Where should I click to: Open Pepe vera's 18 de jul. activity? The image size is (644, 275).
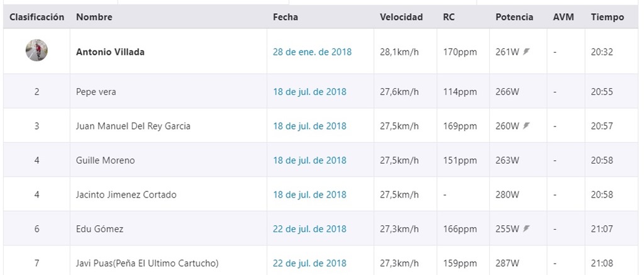click(x=309, y=92)
